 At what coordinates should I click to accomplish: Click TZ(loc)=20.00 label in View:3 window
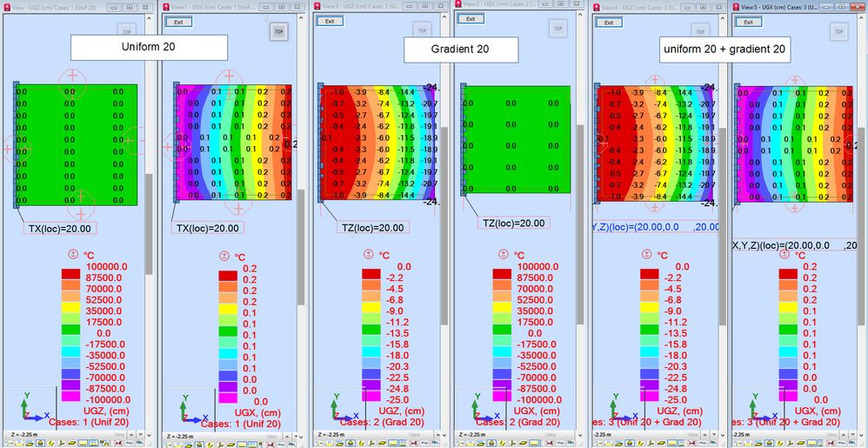tap(372, 227)
